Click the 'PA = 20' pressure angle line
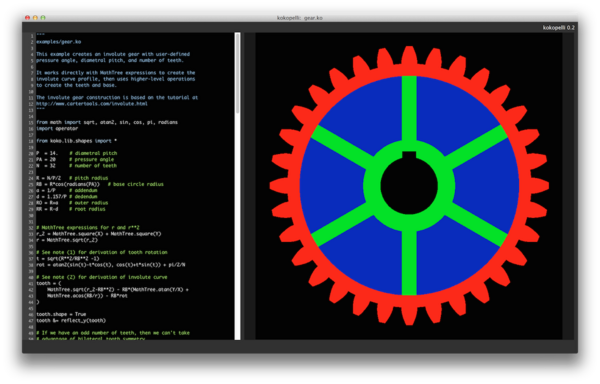This screenshot has width=600, height=384. click(x=75, y=159)
